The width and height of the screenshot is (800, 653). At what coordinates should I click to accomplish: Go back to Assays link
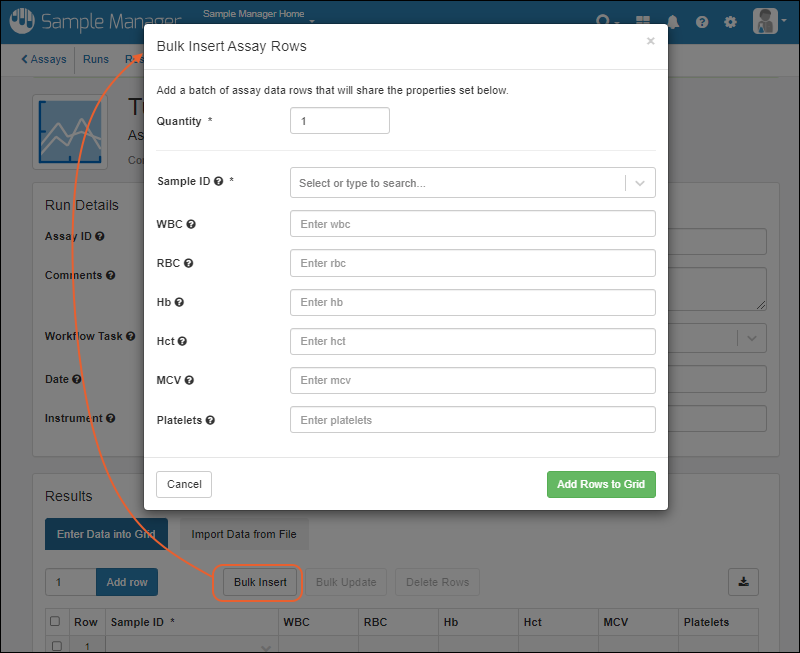44,59
